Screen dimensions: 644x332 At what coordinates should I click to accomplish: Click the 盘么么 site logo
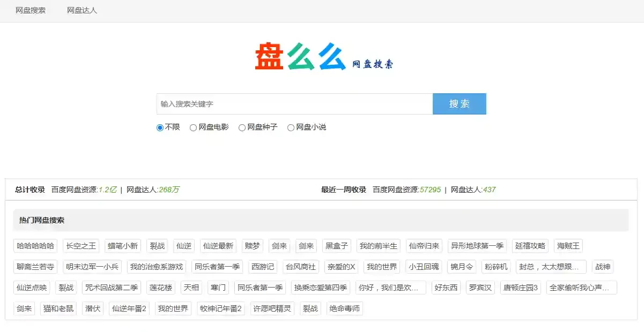pyautogui.click(x=323, y=57)
